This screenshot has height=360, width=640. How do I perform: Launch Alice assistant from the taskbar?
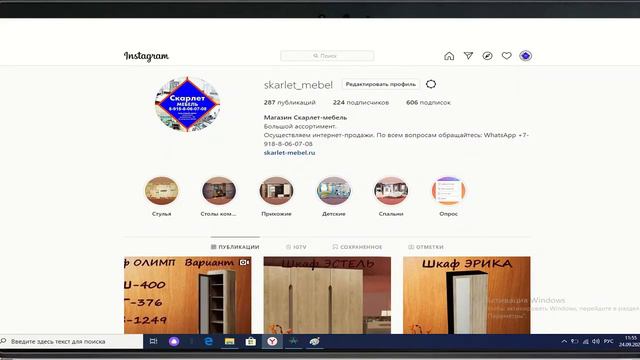click(174, 342)
